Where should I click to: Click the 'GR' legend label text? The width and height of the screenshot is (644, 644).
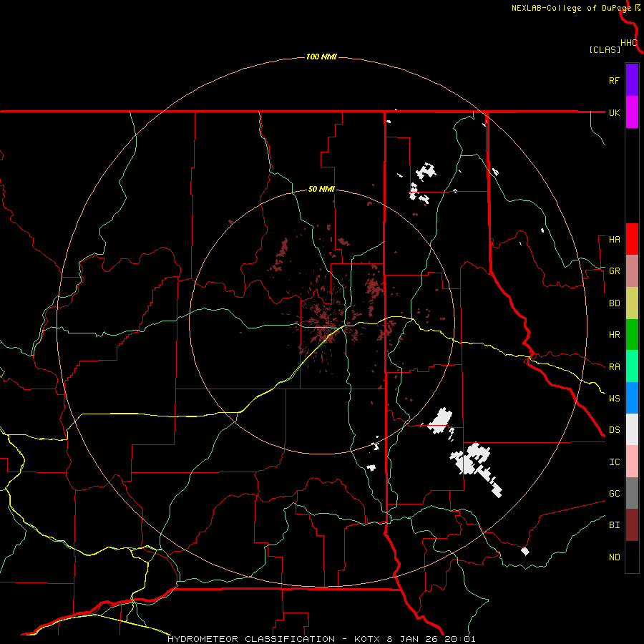tap(614, 271)
